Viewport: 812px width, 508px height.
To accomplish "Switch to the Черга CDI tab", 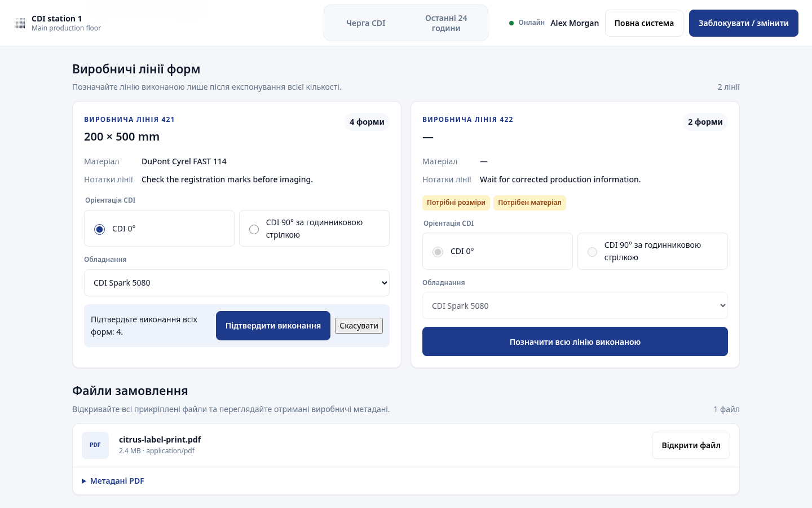I will point(366,23).
